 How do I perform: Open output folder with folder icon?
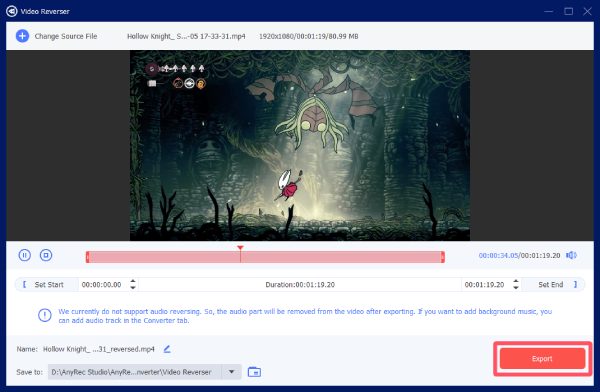pyautogui.click(x=254, y=372)
